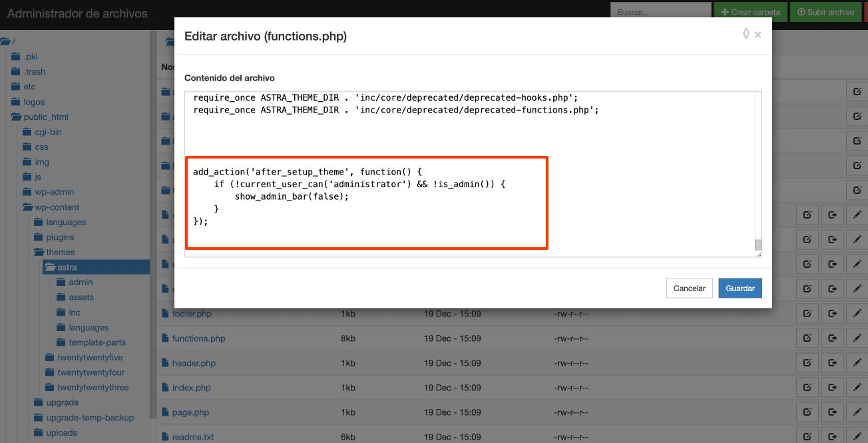The image size is (868, 443).
Task: Click the Cancelar button
Action: [x=689, y=288]
